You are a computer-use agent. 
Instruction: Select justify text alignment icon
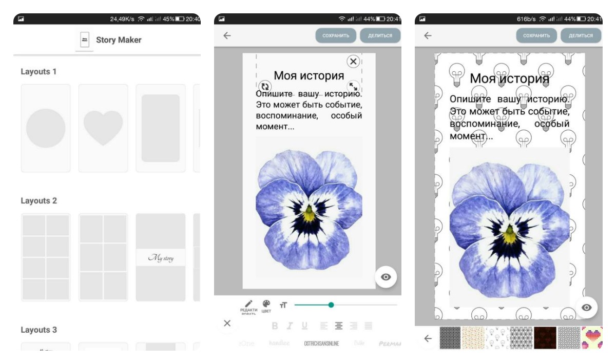pyautogui.click(x=368, y=326)
